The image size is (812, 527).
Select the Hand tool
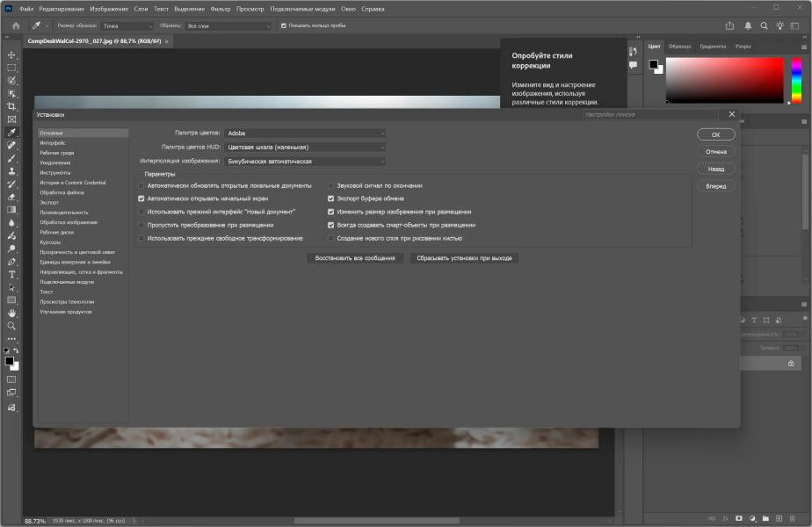pos(11,313)
